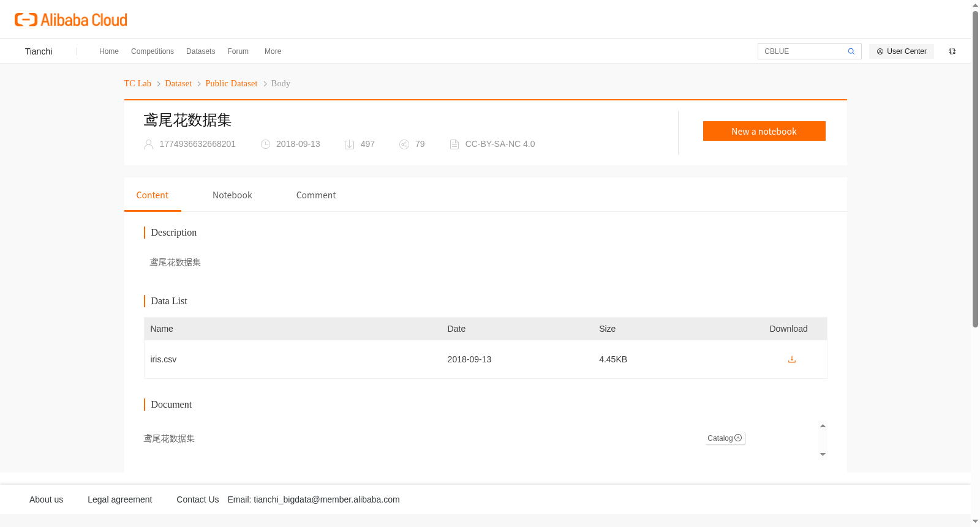980x527 pixels.
Task: Switch to the Notebook tab
Action: click(232, 195)
